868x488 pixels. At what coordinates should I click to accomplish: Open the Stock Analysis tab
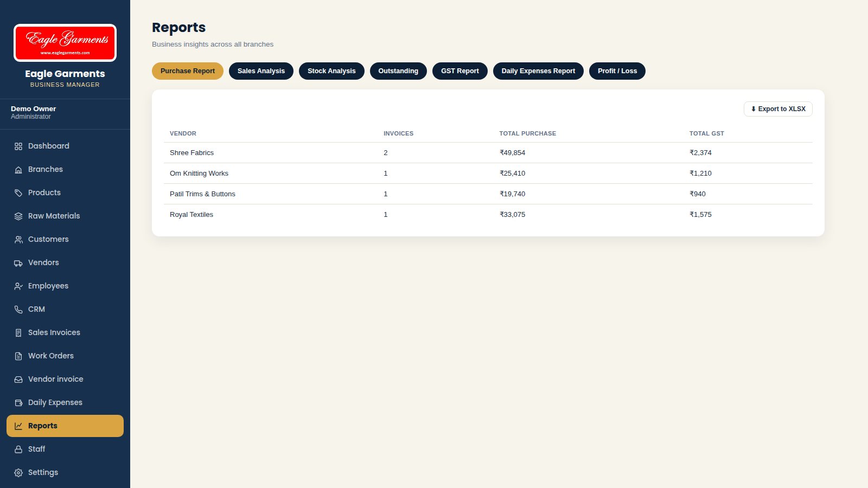coord(331,71)
